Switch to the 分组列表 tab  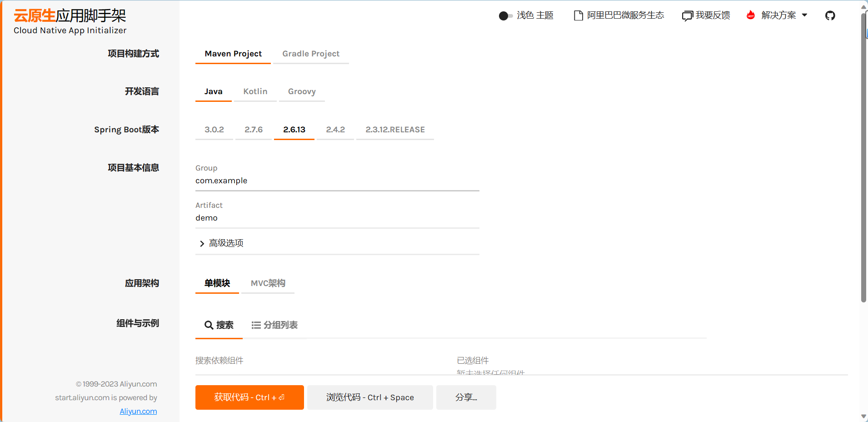(274, 325)
